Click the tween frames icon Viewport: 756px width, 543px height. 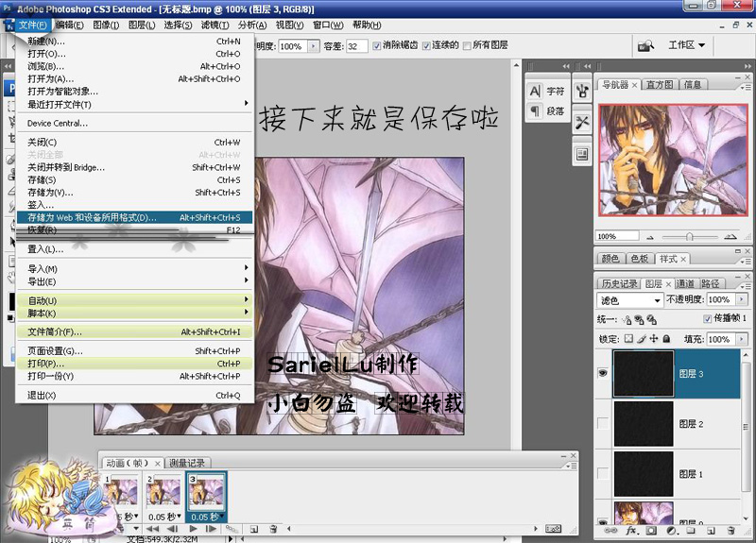click(x=232, y=529)
